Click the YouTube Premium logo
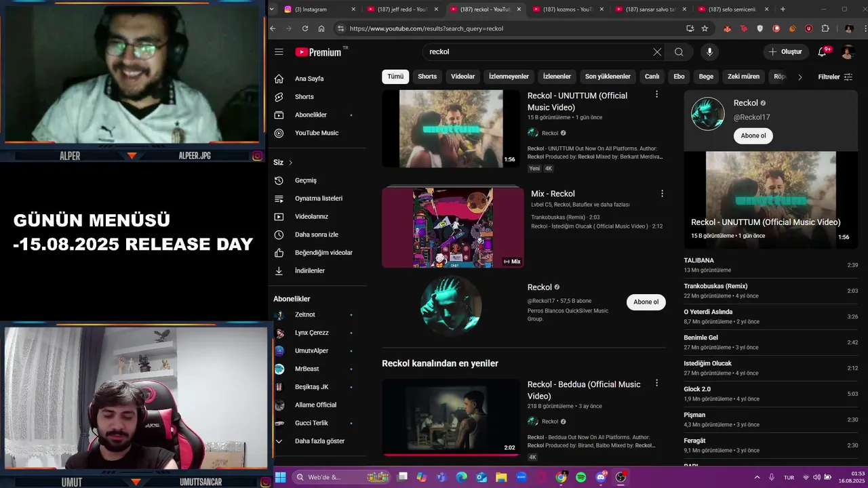The height and width of the screenshot is (488, 868). (x=319, y=52)
